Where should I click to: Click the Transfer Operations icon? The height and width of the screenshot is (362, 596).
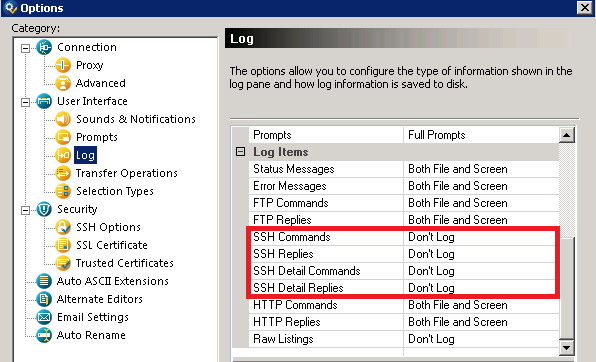[63, 173]
